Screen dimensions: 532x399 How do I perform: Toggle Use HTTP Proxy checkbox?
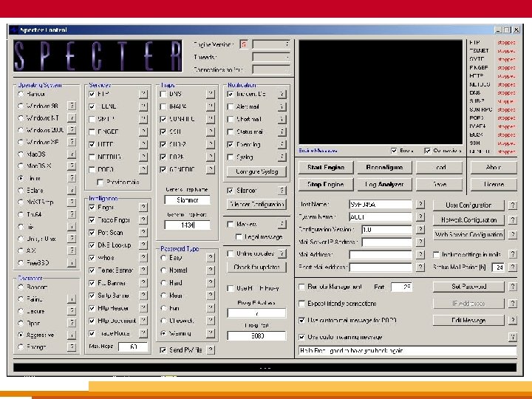(231, 288)
